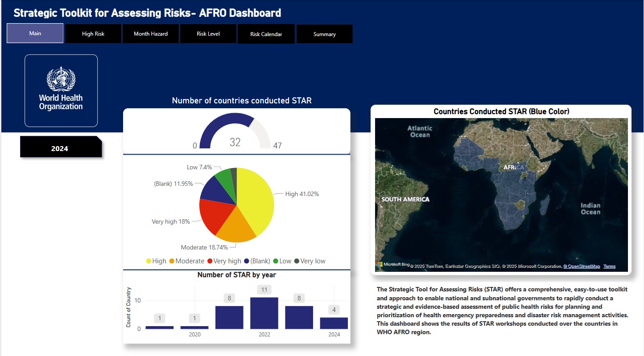Image resolution: width=644 pixels, height=356 pixels.
Task: View the Summary tab
Action: click(324, 34)
